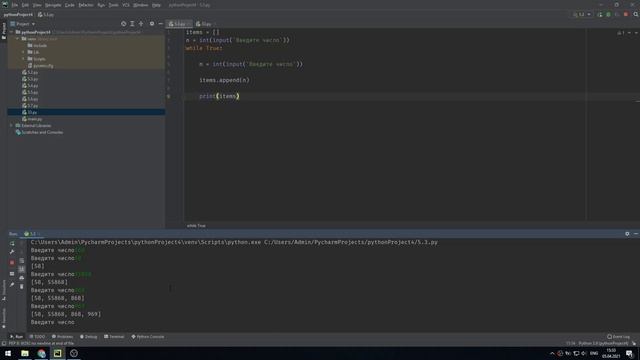Viewport: 640px width, 360px height.
Task: Open Run panel settings gear
Action: pos(627,234)
